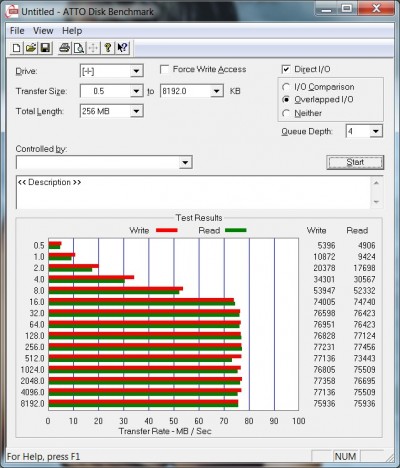Click the Transfer Rate - MB / Sec axis label
The height and width of the screenshot is (468, 400).
point(165,431)
